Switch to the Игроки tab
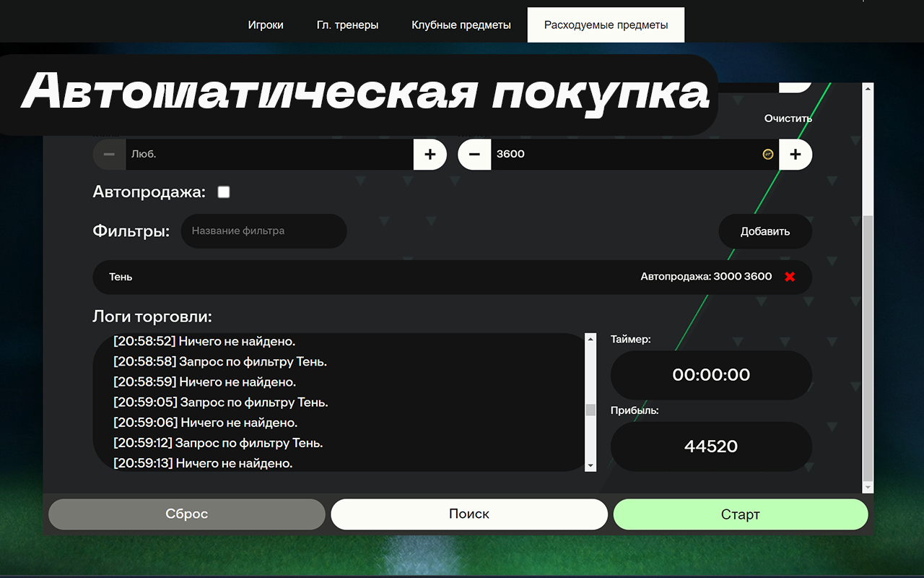The height and width of the screenshot is (578, 924). point(266,25)
